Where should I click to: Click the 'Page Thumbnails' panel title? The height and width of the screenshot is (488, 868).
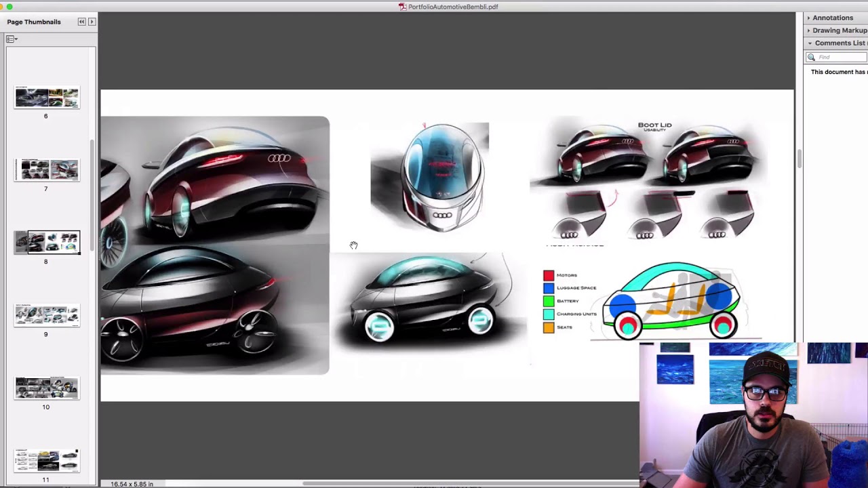34,22
